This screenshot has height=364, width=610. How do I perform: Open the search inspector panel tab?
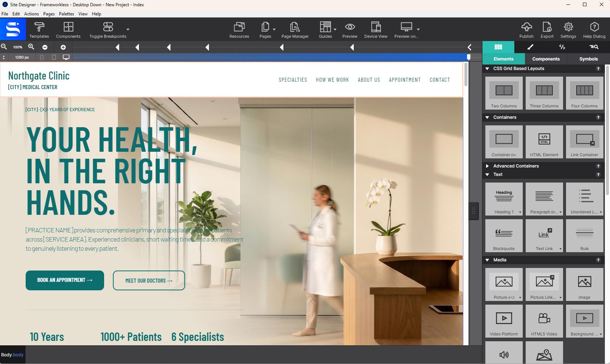pos(594,47)
